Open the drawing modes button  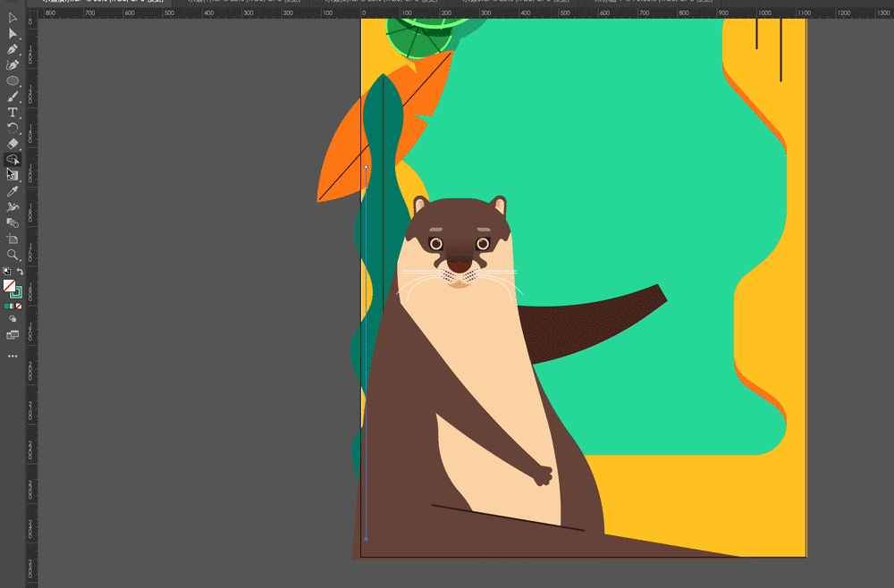[x=13, y=319]
